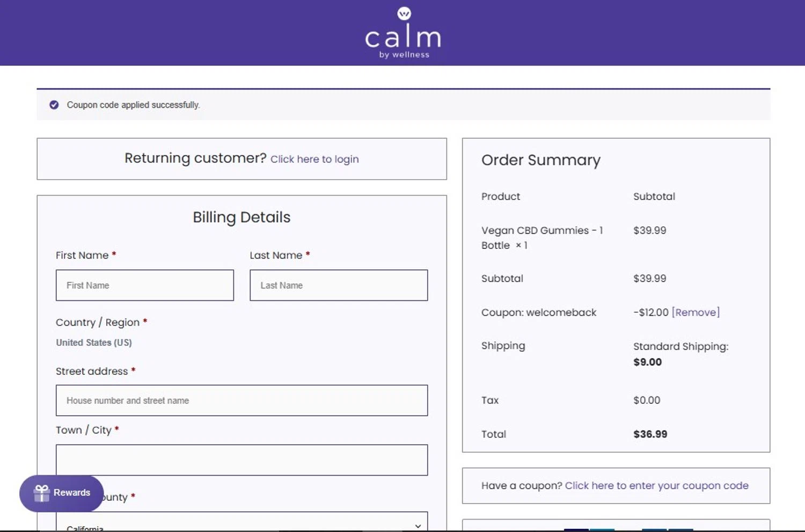Focus the Last Name field
805x532 pixels.
[x=339, y=285]
